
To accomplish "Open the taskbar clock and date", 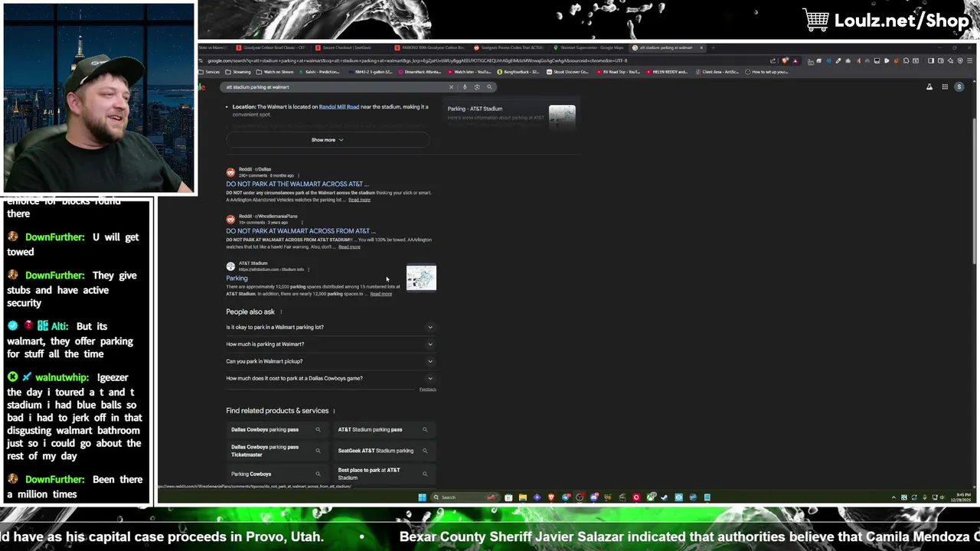I will tap(959, 497).
